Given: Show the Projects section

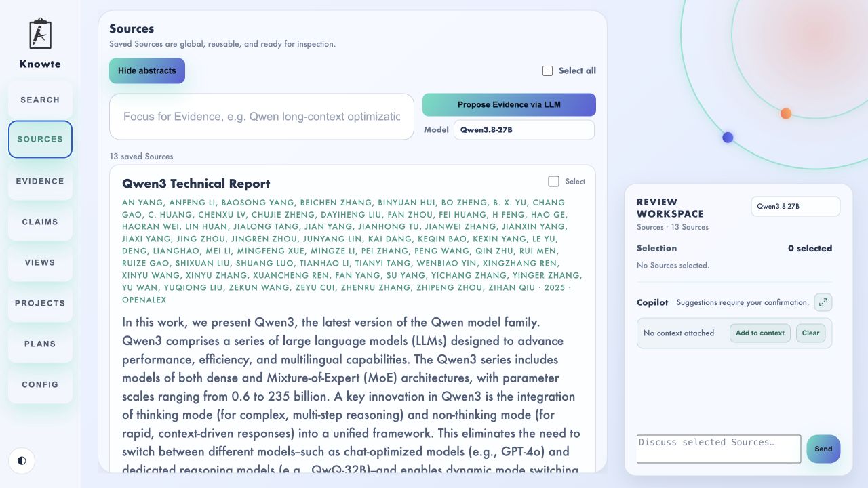Looking at the screenshot, I should pyautogui.click(x=40, y=303).
